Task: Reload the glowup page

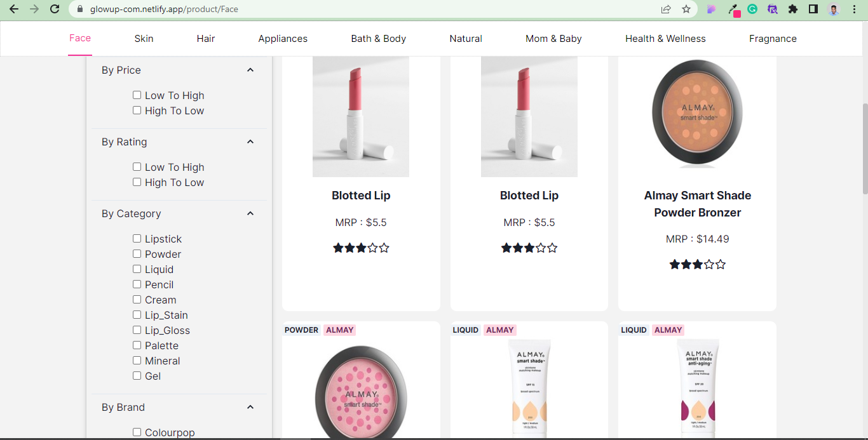Action: pyautogui.click(x=55, y=9)
